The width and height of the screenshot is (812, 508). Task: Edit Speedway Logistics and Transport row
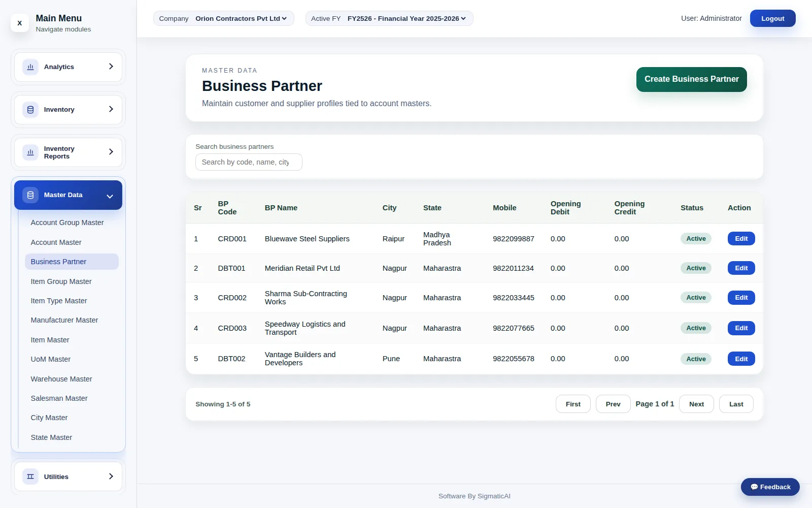[x=741, y=328]
